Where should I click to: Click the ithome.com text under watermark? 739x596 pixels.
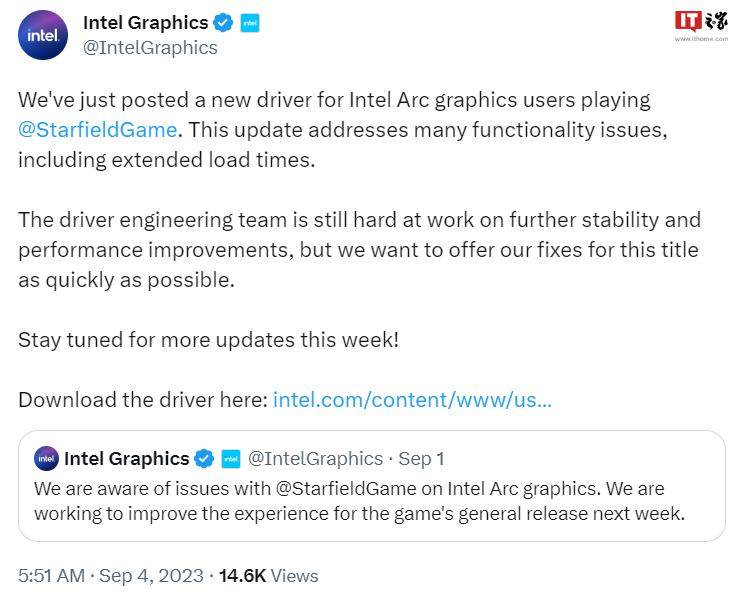(x=702, y=40)
